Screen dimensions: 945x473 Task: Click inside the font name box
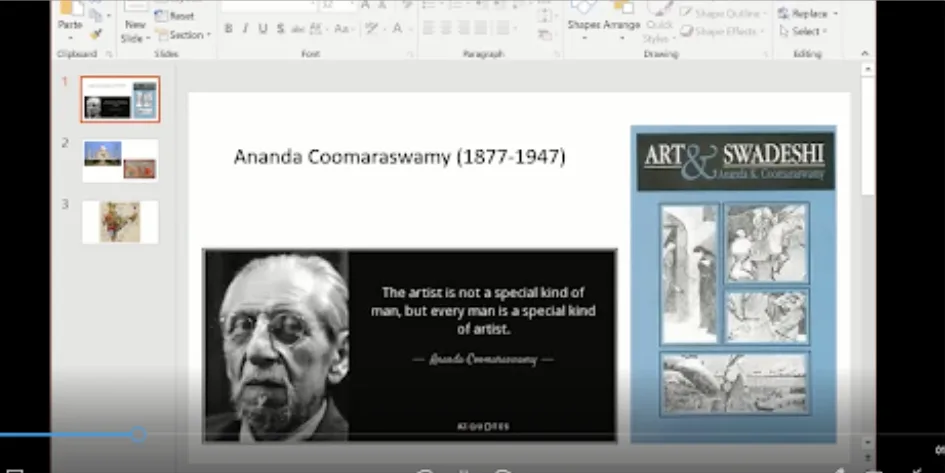point(269,5)
